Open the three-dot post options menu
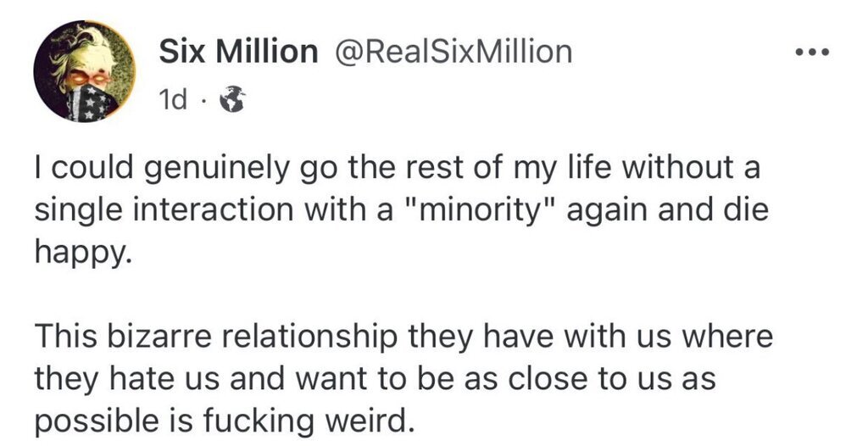 tap(811, 53)
